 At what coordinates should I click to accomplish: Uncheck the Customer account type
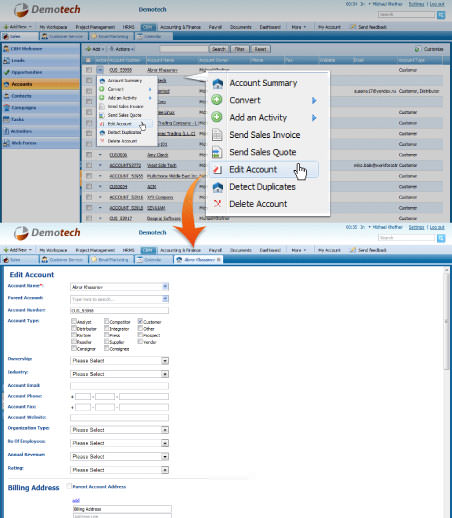[x=140, y=321]
